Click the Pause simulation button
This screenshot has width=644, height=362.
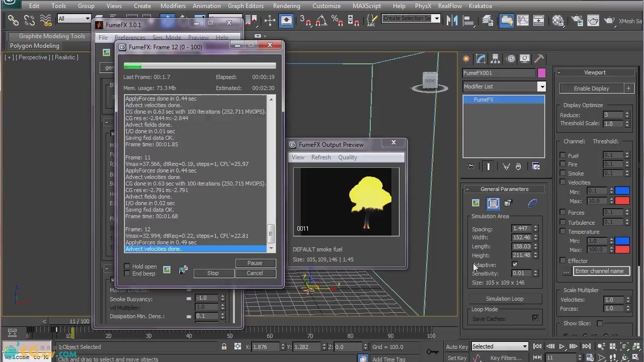[x=255, y=263]
